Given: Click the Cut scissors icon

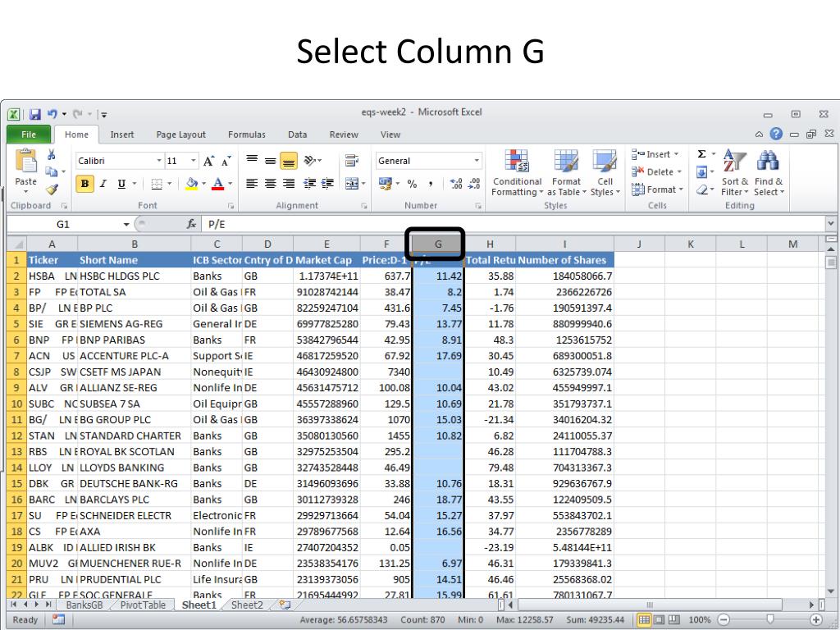Looking at the screenshot, I should click(x=52, y=155).
